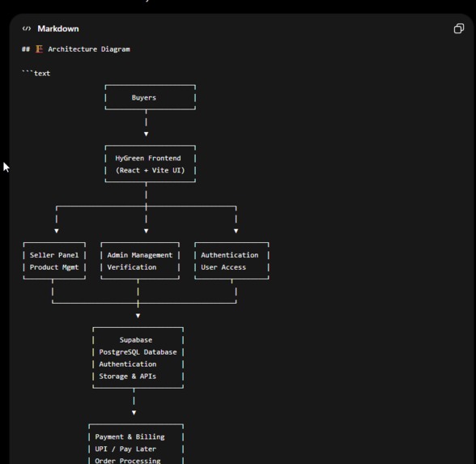Click the HyGreen Frontend text
This screenshot has height=464, width=476.
[x=148, y=158]
